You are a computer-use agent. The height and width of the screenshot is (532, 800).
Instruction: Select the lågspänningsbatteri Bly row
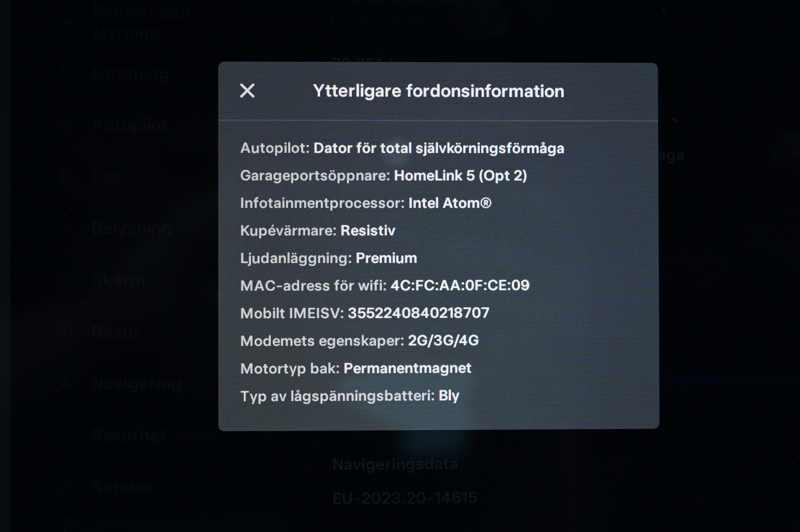[x=349, y=396]
